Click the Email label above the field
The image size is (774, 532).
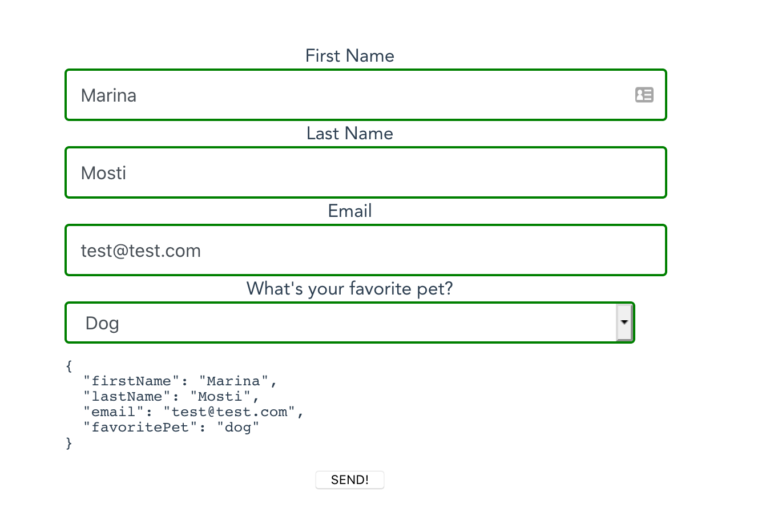[349, 211]
